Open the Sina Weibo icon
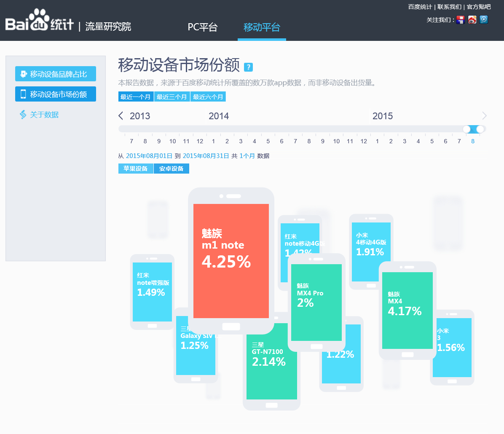Viewport: 504px width, 434px height. coord(472,20)
